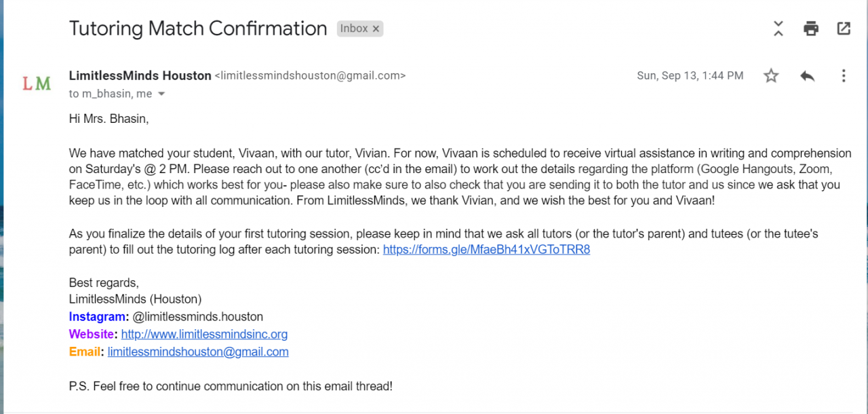This screenshot has height=414, width=868.
Task: Collapse all messages arrows icon
Action: click(778, 29)
